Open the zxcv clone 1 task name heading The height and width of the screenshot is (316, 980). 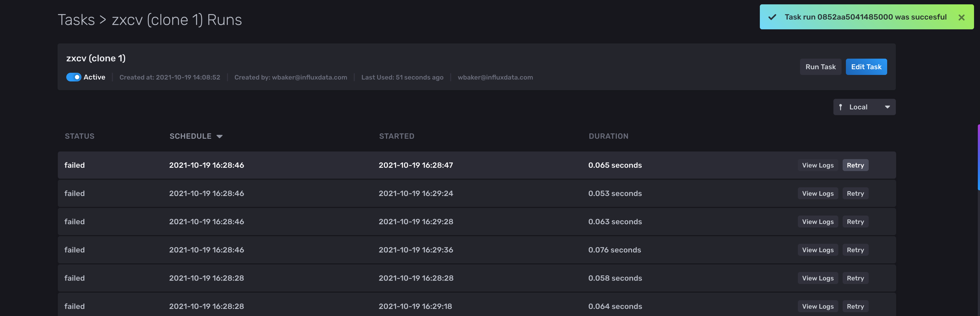click(x=96, y=58)
